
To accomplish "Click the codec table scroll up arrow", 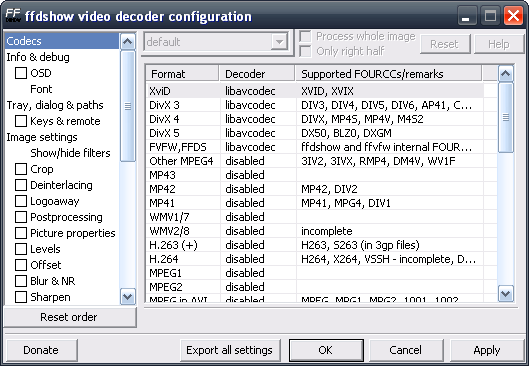I will pyautogui.click(x=505, y=74).
